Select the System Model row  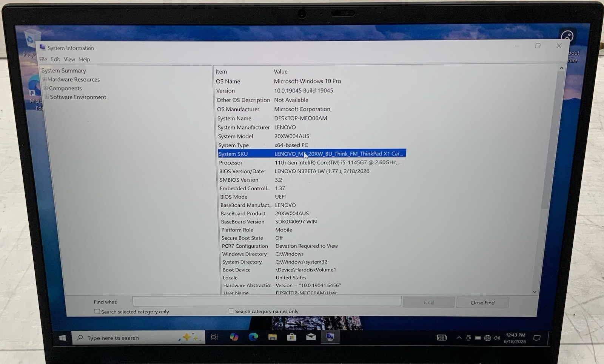coord(264,136)
